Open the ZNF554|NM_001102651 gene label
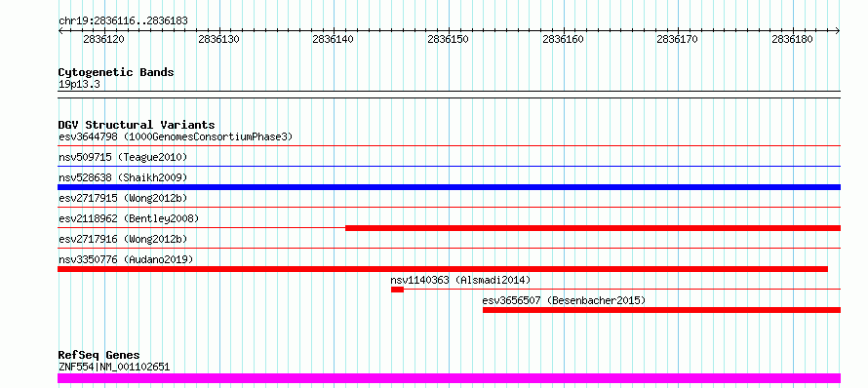Screen dimensions: 868x388 114,367
